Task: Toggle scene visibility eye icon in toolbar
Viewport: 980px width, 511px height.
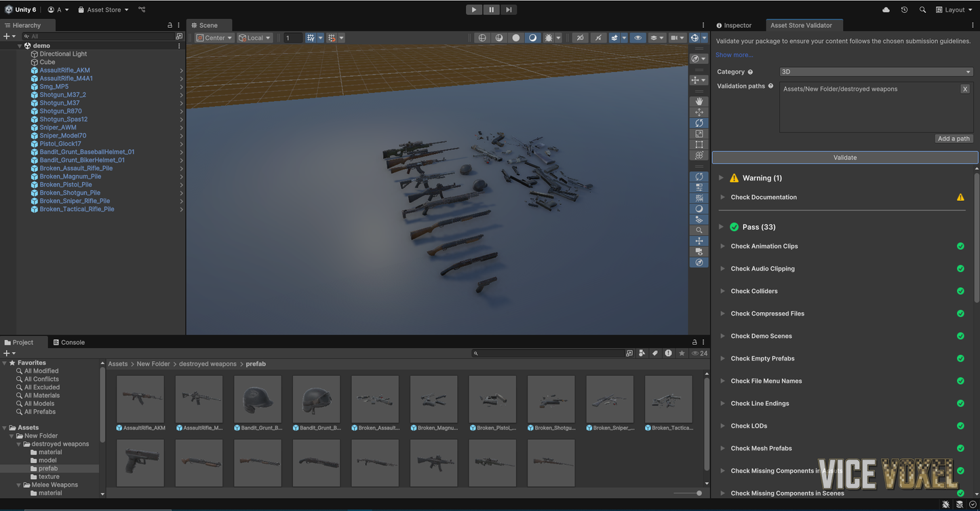Action: pyautogui.click(x=638, y=38)
